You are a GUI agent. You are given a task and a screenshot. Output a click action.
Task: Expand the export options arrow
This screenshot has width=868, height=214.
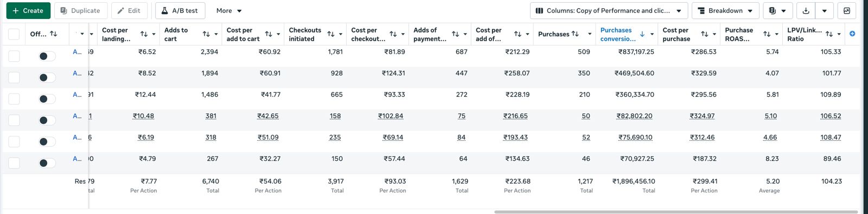tap(824, 11)
